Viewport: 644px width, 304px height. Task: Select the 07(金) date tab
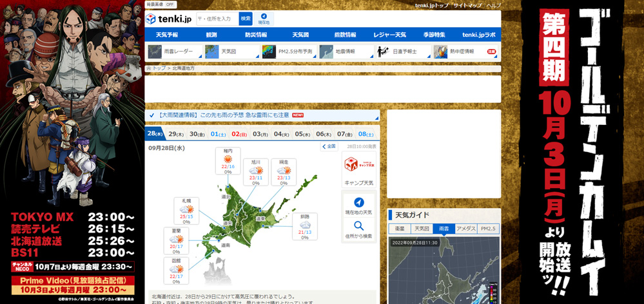[344, 134]
